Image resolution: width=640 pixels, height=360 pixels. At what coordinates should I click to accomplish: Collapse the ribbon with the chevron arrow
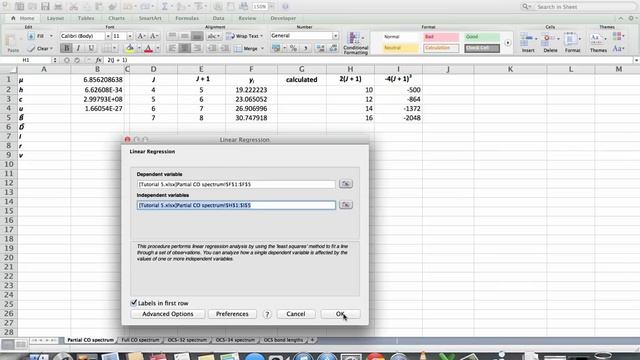620,18
